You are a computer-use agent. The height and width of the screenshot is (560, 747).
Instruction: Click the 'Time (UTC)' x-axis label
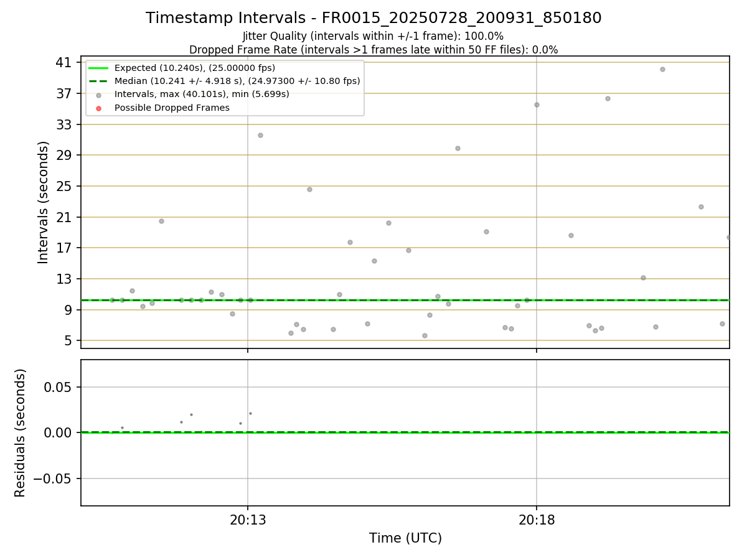coord(405,538)
